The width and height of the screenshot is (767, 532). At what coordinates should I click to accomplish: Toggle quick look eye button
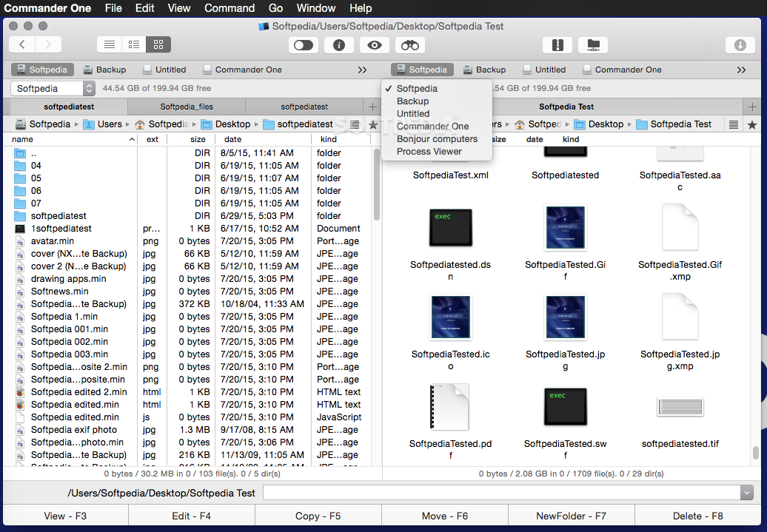[375, 45]
